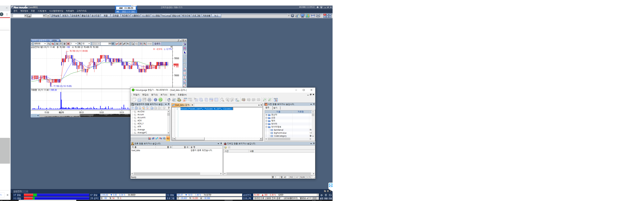Click the print icon in YesLanguage toolbar

[x=149, y=100]
